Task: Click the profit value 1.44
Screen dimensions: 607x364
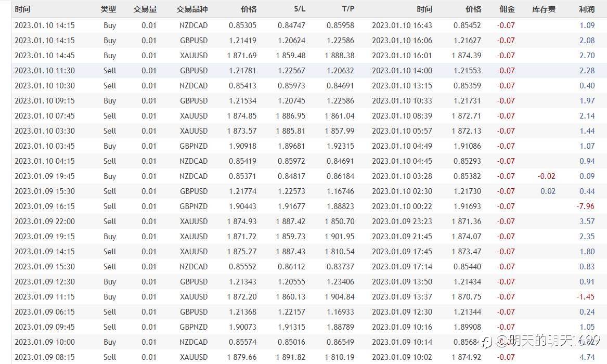Action: pyautogui.click(x=587, y=131)
